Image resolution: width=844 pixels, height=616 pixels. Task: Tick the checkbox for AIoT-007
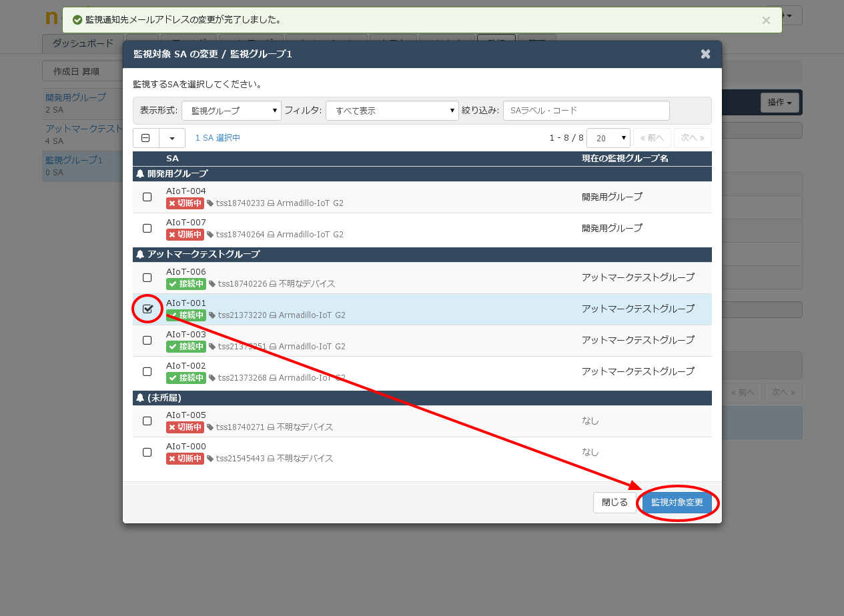[147, 228]
